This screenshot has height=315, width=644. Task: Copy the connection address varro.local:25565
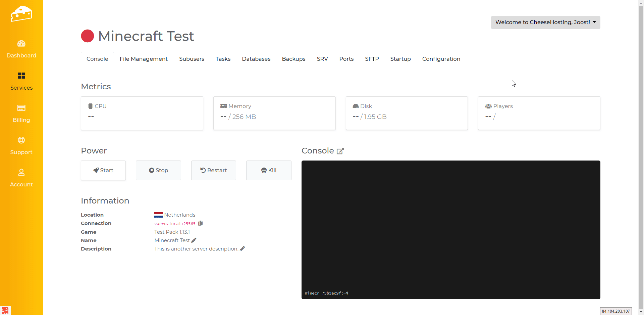(201, 223)
